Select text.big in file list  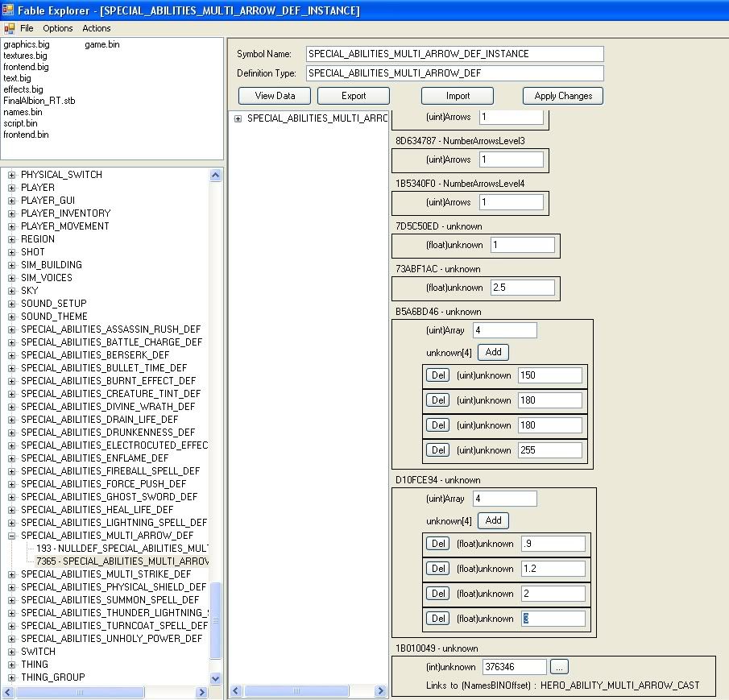tap(17, 78)
